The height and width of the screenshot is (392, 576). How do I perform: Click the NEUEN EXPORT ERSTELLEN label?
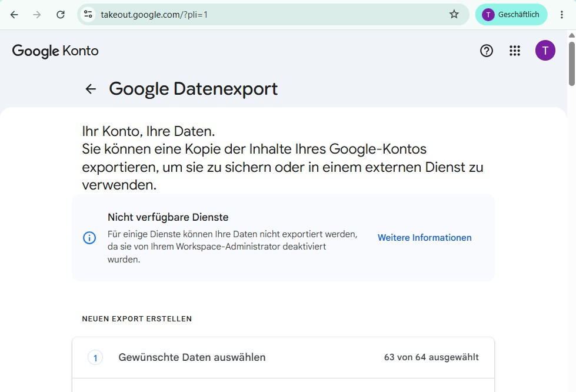point(136,319)
